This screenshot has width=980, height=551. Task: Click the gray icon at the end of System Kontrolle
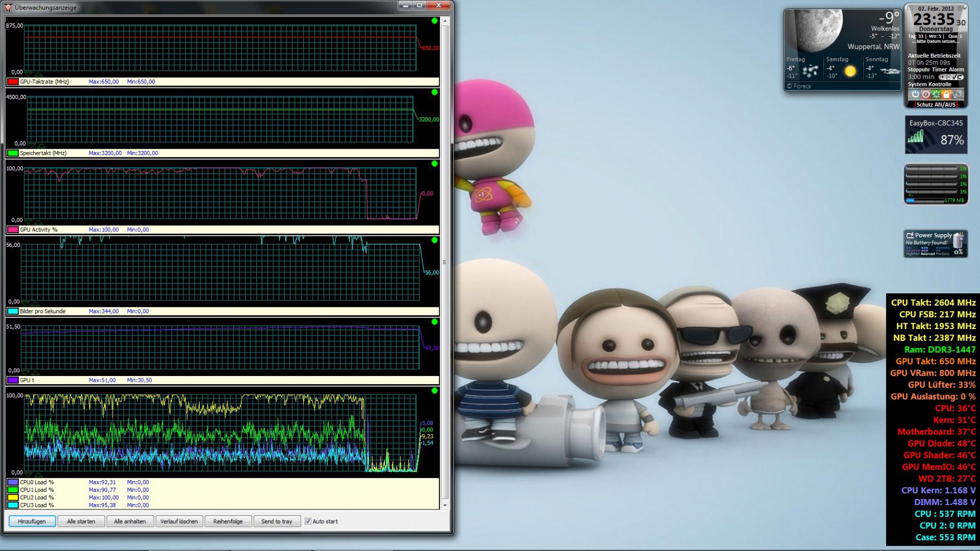point(957,94)
